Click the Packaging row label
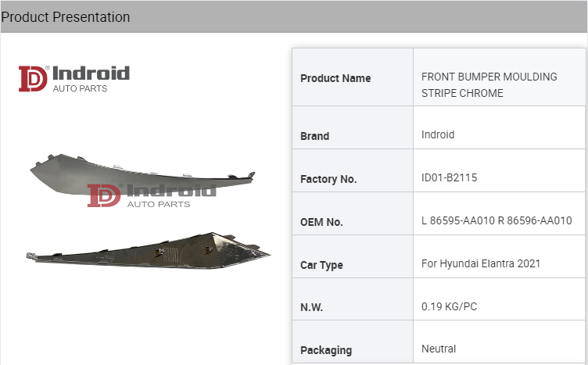Viewport: 588px width, 365px height. pyautogui.click(x=326, y=350)
